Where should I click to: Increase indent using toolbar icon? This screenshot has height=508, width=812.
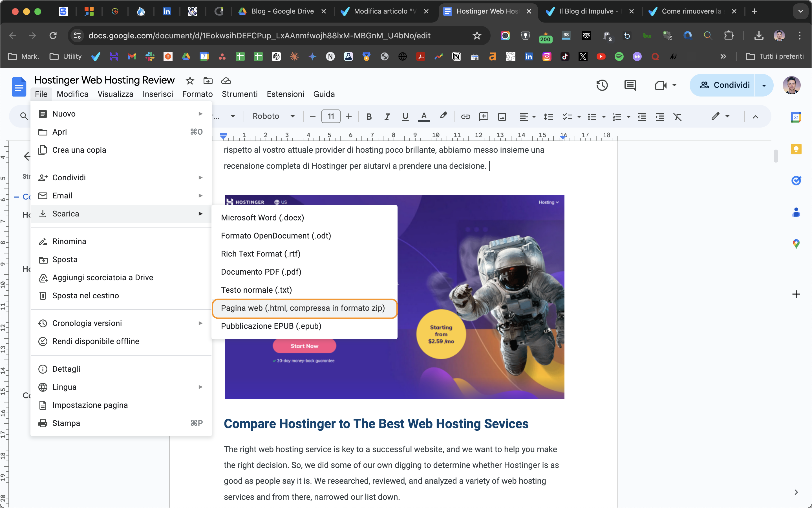[x=660, y=117]
